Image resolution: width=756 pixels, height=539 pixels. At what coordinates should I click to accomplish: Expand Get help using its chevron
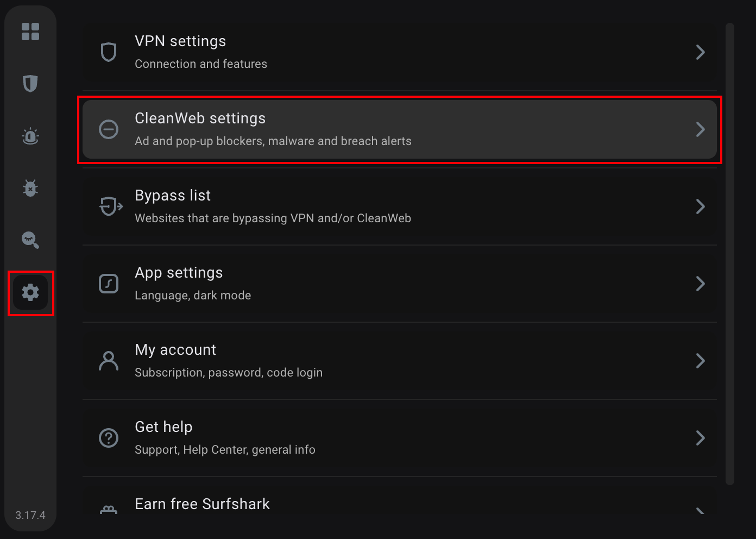tap(701, 438)
